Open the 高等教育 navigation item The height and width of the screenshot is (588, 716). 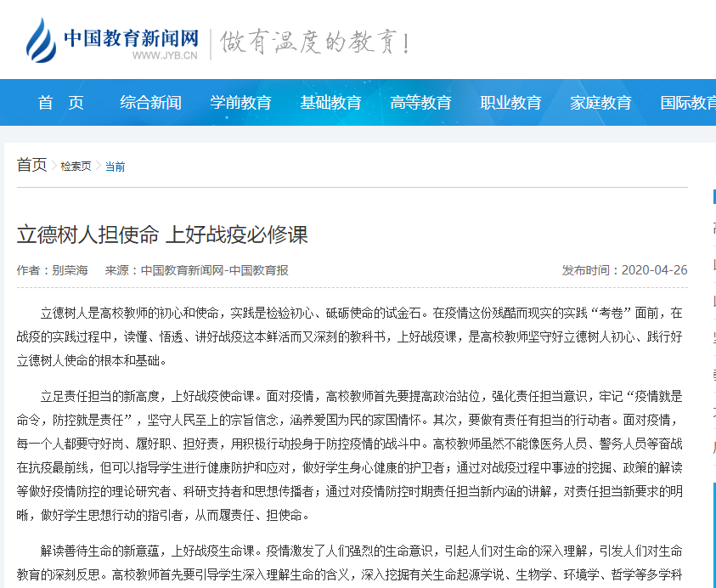(420, 103)
